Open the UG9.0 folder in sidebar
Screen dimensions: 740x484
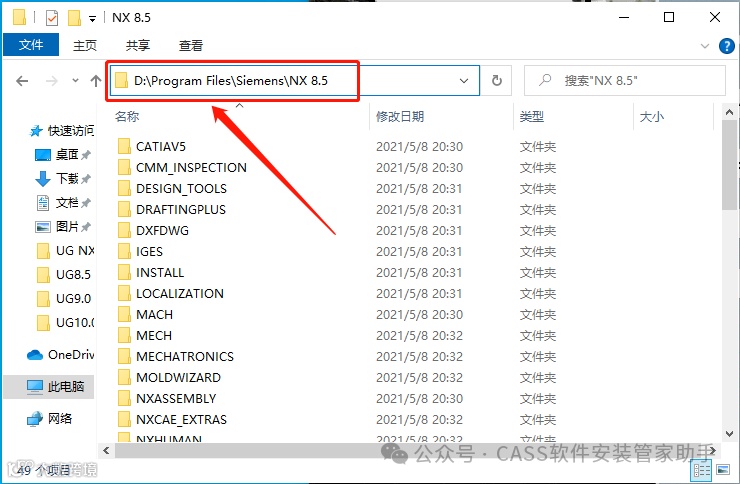point(63,299)
